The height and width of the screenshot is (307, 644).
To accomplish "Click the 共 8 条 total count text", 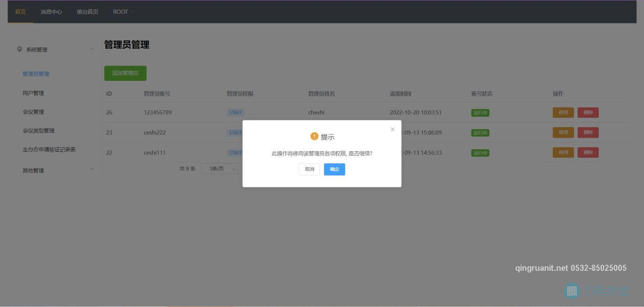I will 187,169.
